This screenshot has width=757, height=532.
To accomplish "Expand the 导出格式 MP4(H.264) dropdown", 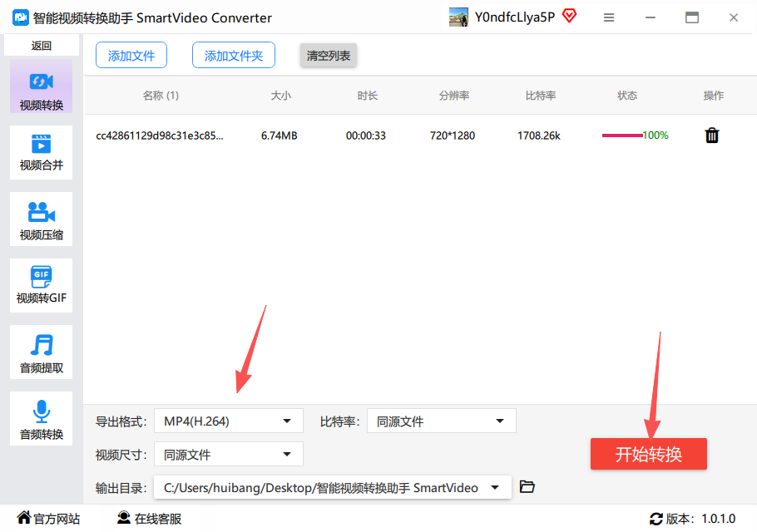I will point(229,421).
